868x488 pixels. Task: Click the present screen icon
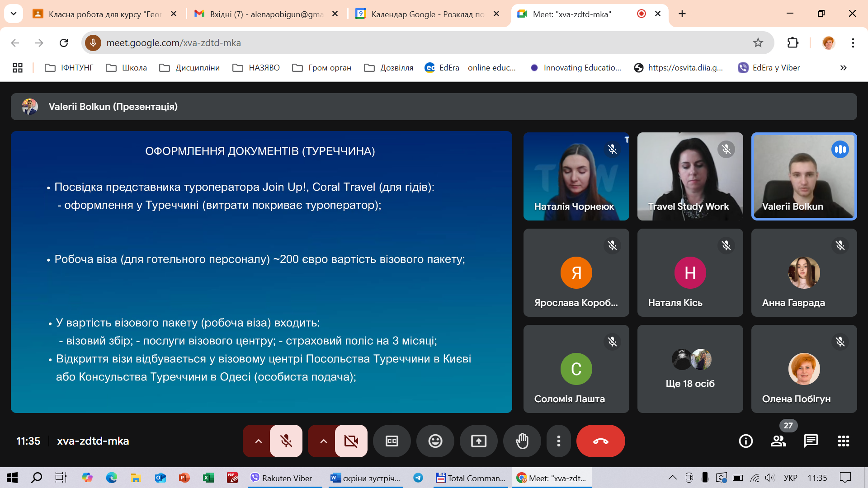point(478,441)
